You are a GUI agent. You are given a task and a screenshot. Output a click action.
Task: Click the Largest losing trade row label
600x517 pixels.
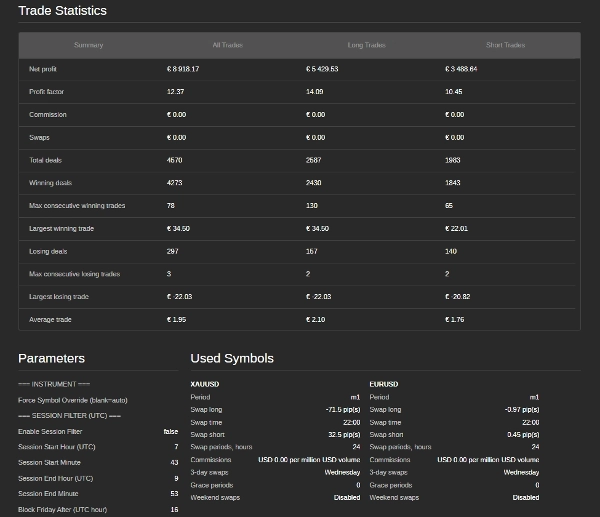point(59,297)
